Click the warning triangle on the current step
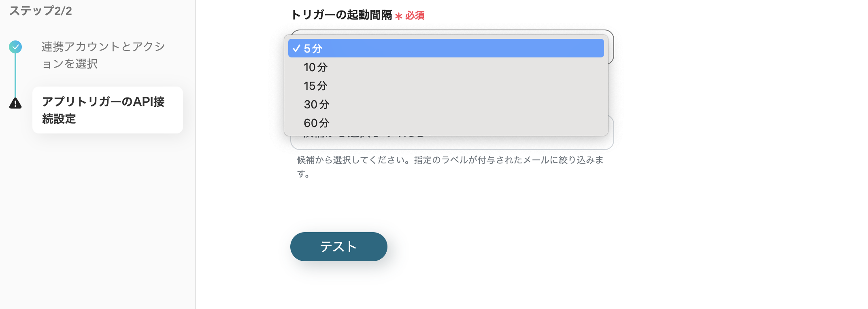The width and height of the screenshot is (868, 309). (x=15, y=104)
